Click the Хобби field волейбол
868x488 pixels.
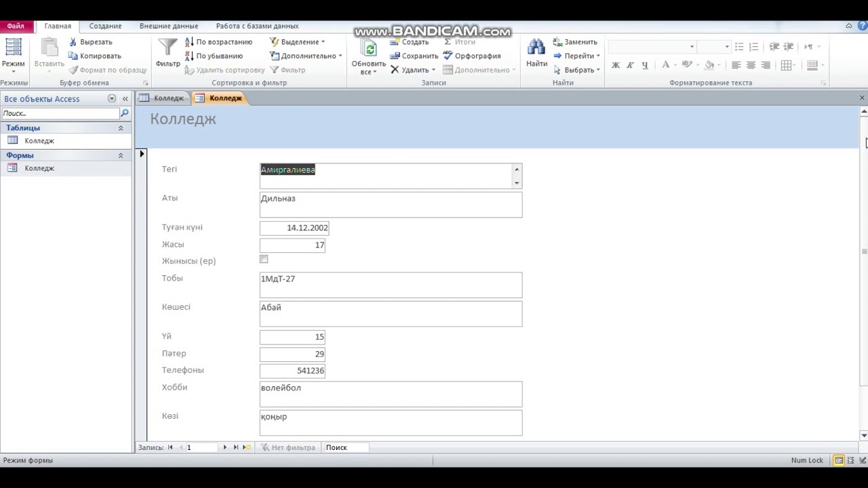tap(391, 394)
